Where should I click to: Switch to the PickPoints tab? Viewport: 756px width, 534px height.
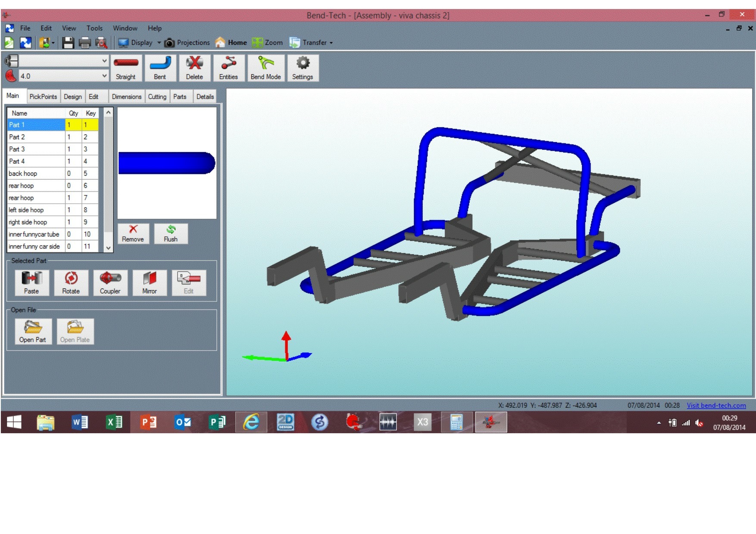(x=43, y=96)
